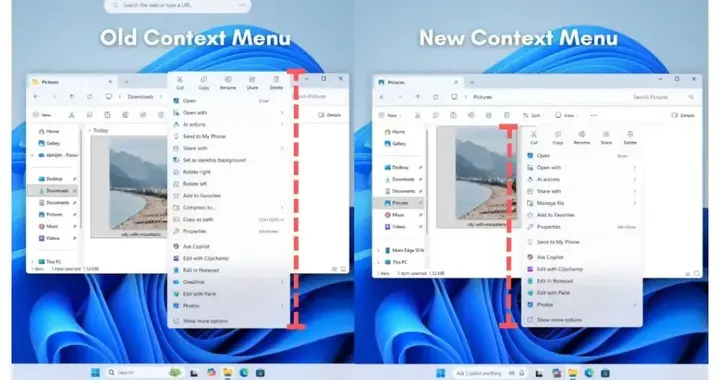Expand Share with submenu in the new context menu
Viewport: 720px width, 380px height.
[x=635, y=191]
